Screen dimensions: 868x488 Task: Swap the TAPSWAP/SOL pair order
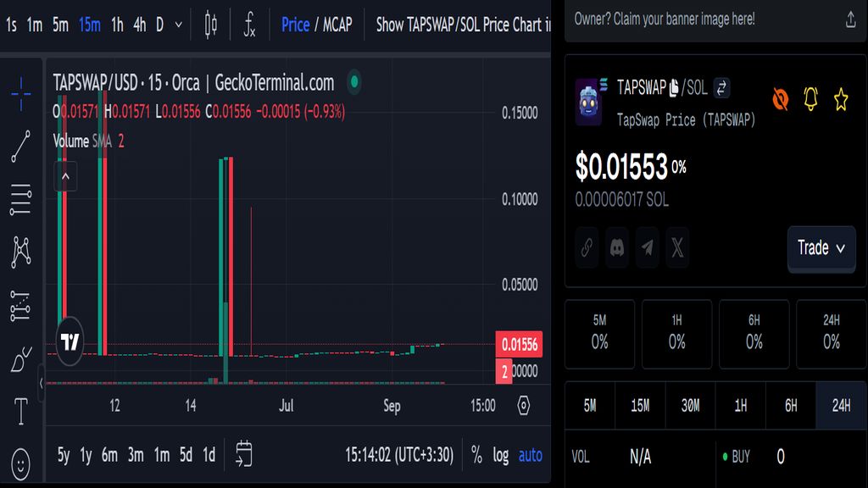click(721, 88)
